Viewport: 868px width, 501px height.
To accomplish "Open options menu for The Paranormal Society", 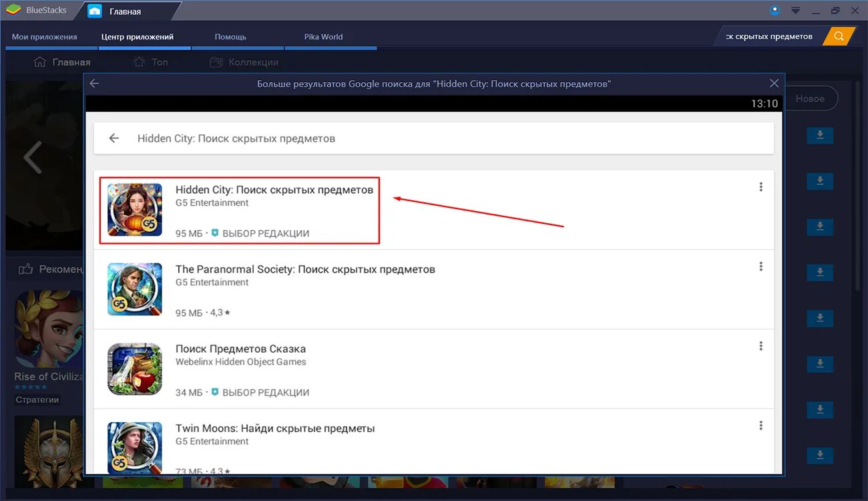I will 761,267.
